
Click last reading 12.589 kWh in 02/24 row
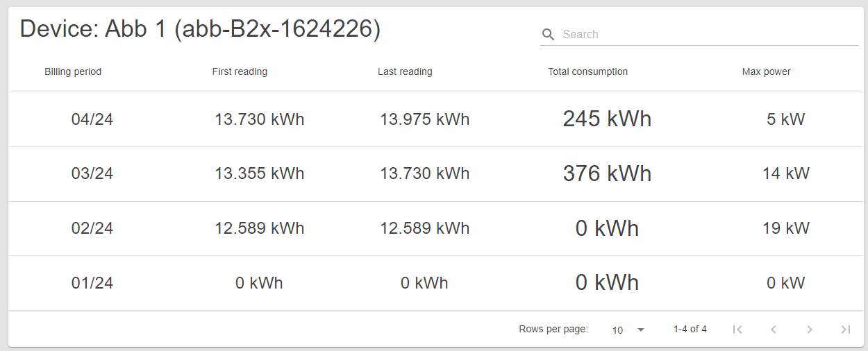coord(425,228)
